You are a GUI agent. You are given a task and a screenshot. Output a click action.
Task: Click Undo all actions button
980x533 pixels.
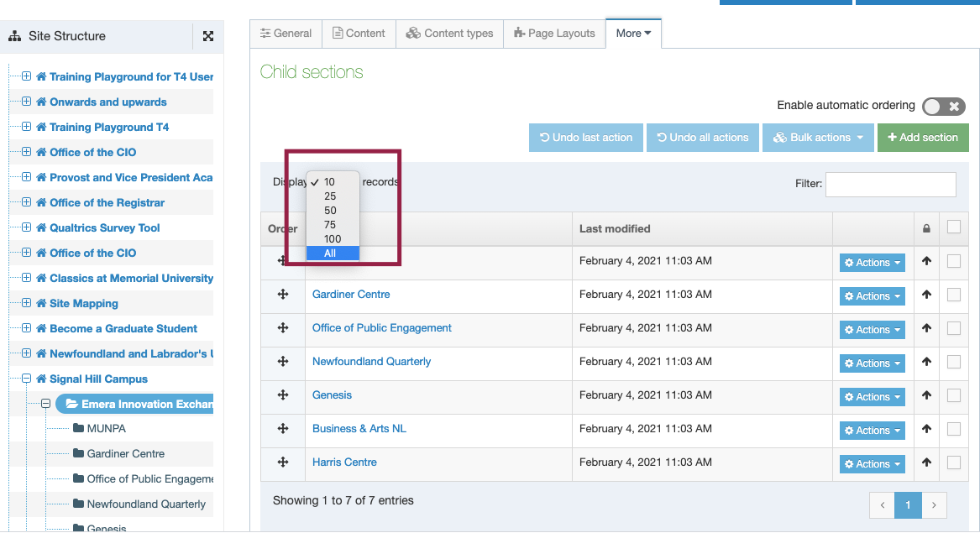tap(703, 138)
